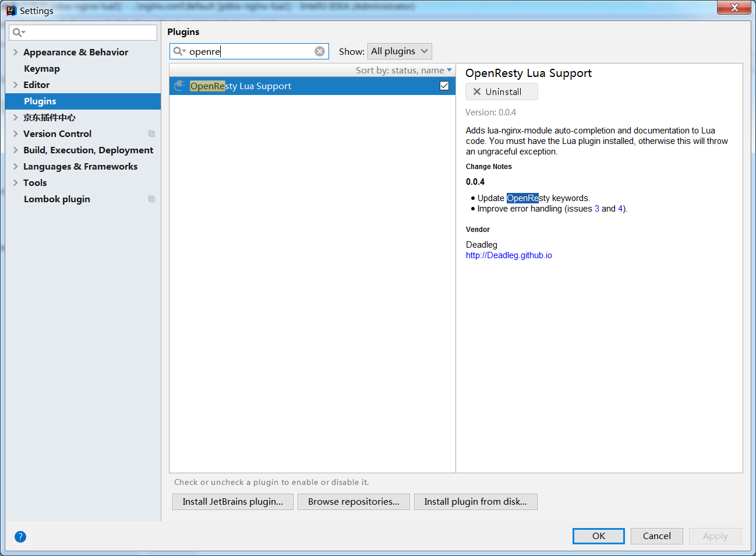The image size is (756, 556).
Task: Clear the plugin search using the X icon
Action: tap(320, 51)
